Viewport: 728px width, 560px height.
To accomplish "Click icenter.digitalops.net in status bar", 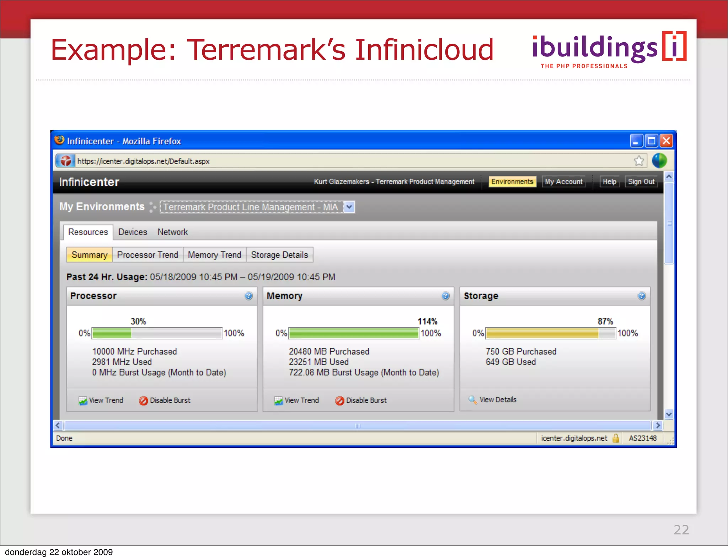I will [574, 438].
